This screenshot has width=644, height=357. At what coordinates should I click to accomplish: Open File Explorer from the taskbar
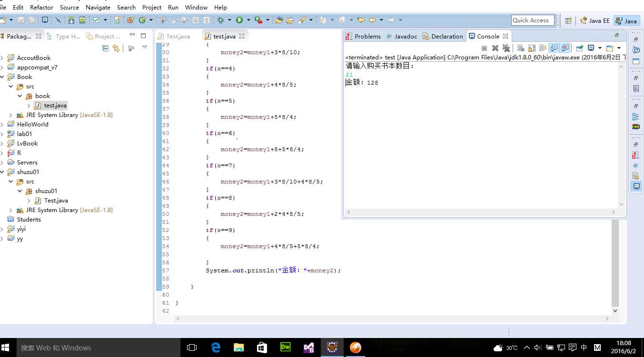click(x=238, y=347)
